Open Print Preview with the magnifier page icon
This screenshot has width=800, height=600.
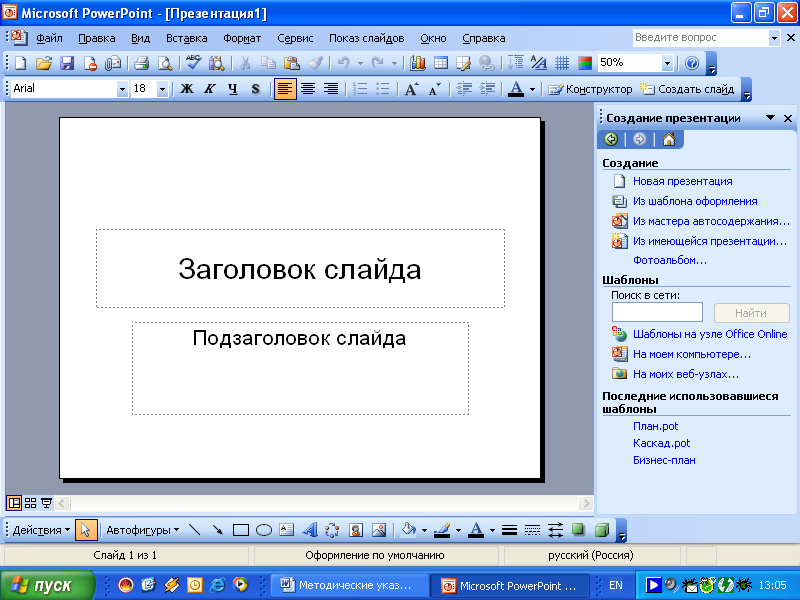click(x=164, y=63)
